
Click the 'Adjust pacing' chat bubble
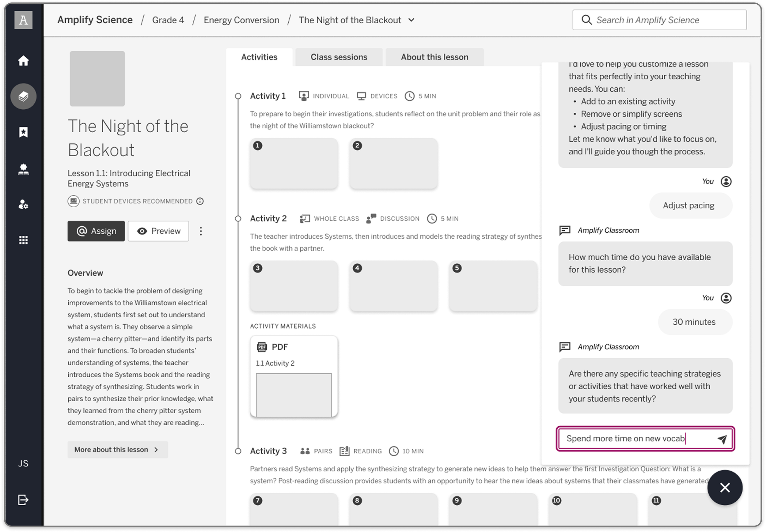(x=691, y=205)
